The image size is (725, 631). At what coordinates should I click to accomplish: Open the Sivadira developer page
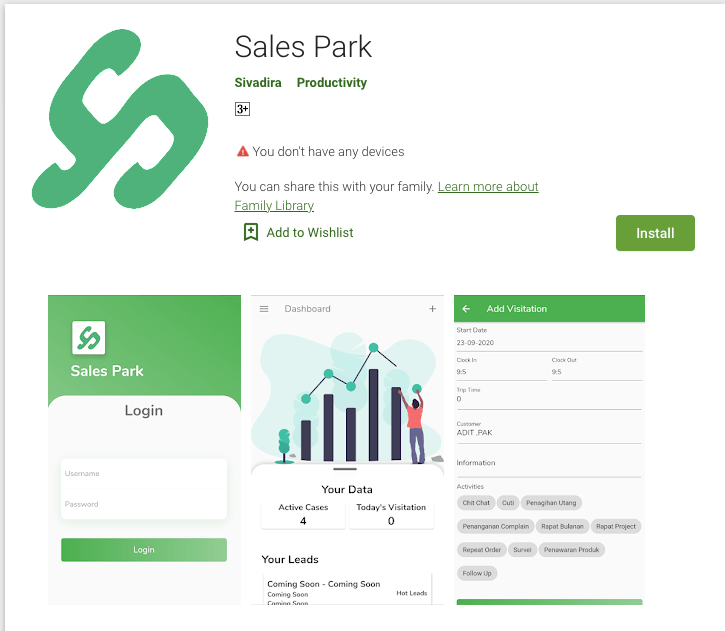coord(258,83)
